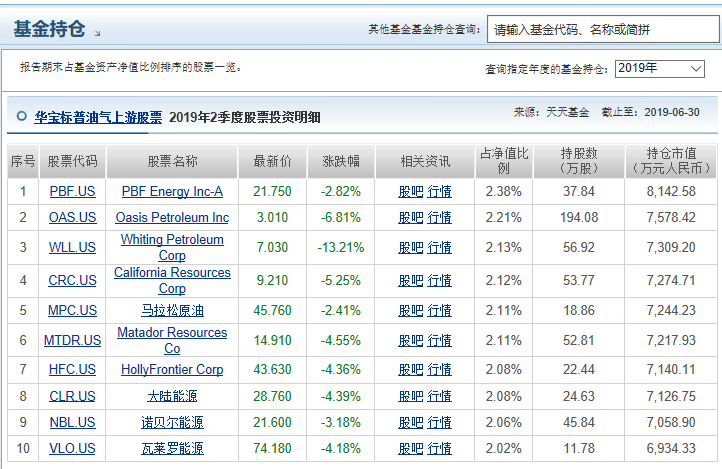Open 行情 link in MTDR.US row
This screenshot has height=469, width=722.
(439, 340)
